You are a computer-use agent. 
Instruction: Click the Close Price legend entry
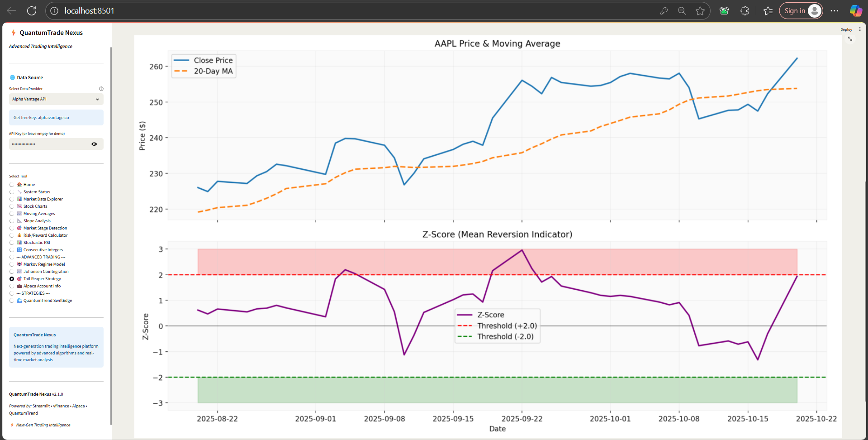[x=203, y=60]
